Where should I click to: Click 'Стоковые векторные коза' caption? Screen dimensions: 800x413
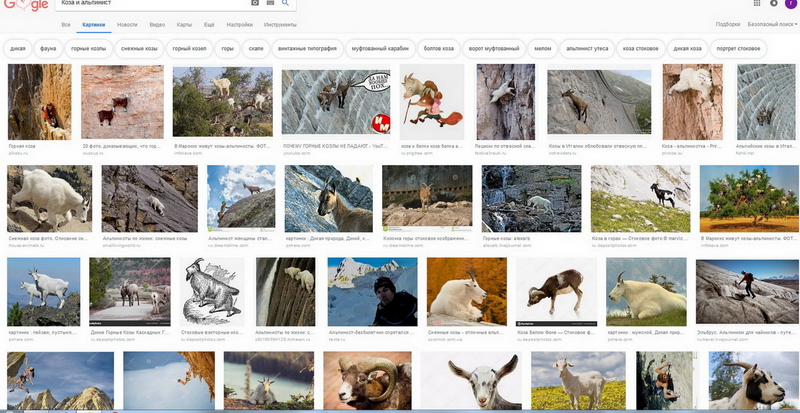(x=212, y=332)
